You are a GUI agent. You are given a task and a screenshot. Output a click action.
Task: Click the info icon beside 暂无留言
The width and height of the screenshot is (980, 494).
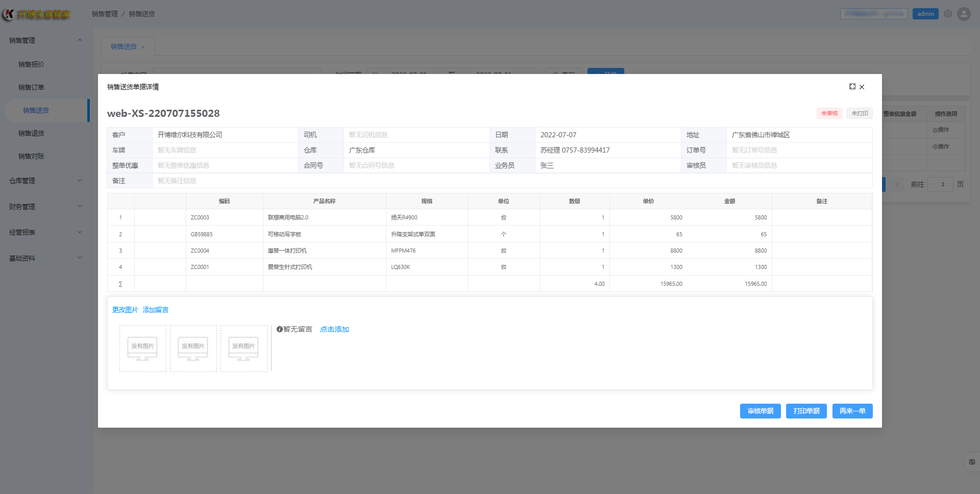[280, 329]
